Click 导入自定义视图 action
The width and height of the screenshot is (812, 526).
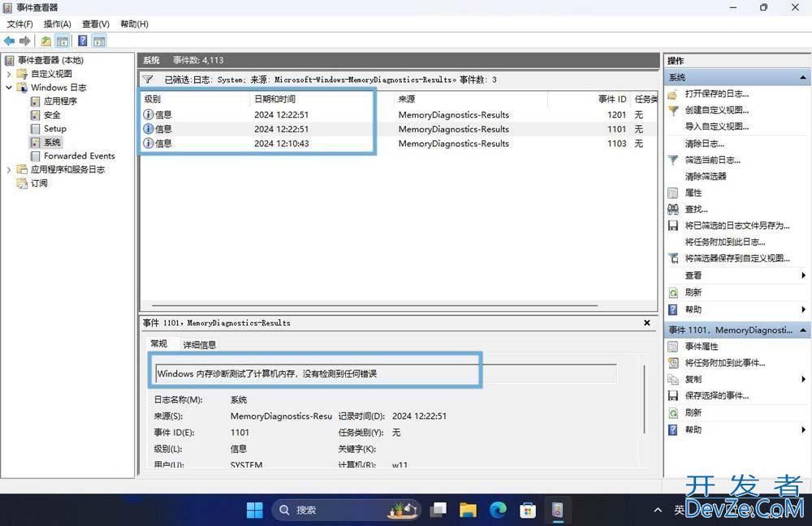(717, 127)
